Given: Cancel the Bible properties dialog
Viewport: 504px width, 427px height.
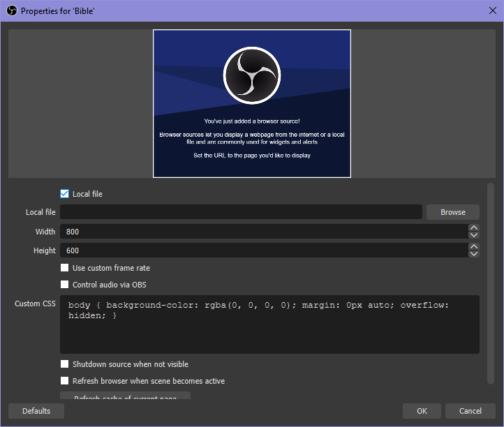Looking at the screenshot, I should pyautogui.click(x=470, y=411).
